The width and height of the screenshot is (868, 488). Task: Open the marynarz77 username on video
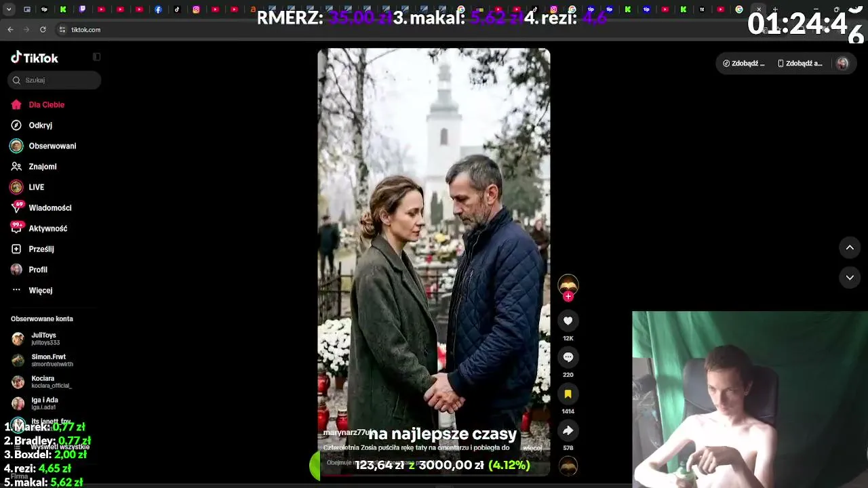click(x=347, y=432)
